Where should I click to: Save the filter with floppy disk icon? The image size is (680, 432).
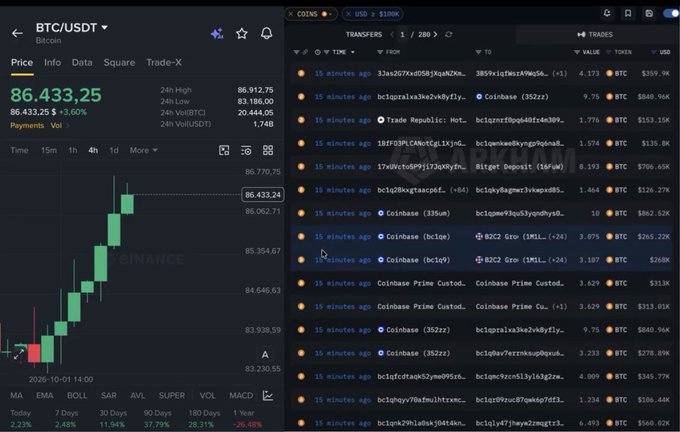click(649, 13)
